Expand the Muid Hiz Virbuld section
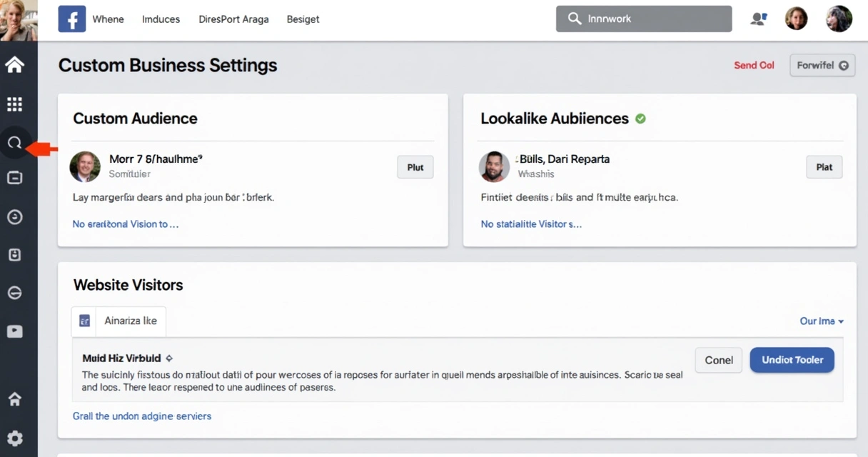This screenshot has height=457, width=868. pos(169,358)
